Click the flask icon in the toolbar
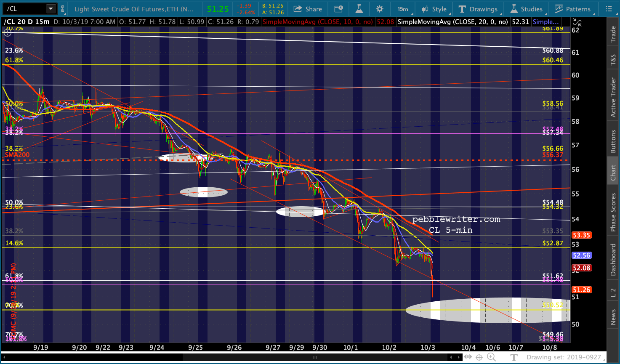This screenshot has width=620, height=364. click(359, 9)
